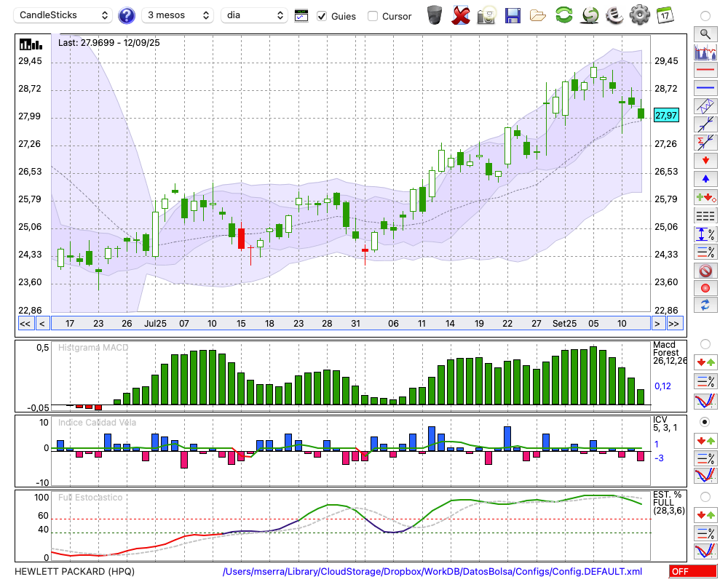Step back with the < button
Viewport: 728px width, 582px height.
42,324
